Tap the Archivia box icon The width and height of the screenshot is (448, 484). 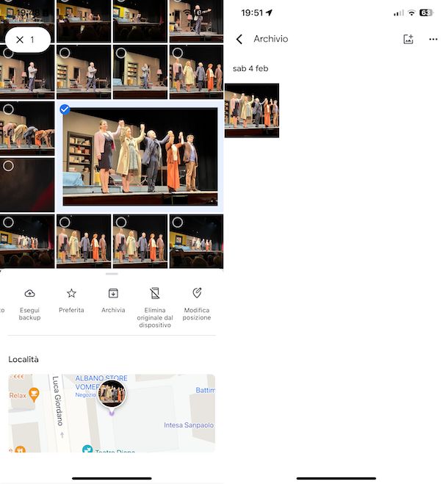(x=113, y=293)
